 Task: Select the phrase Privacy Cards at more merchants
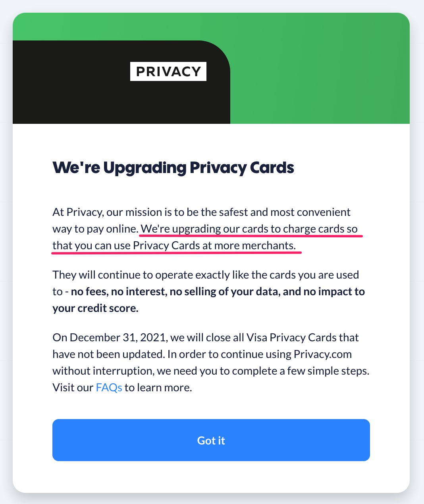point(216,245)
